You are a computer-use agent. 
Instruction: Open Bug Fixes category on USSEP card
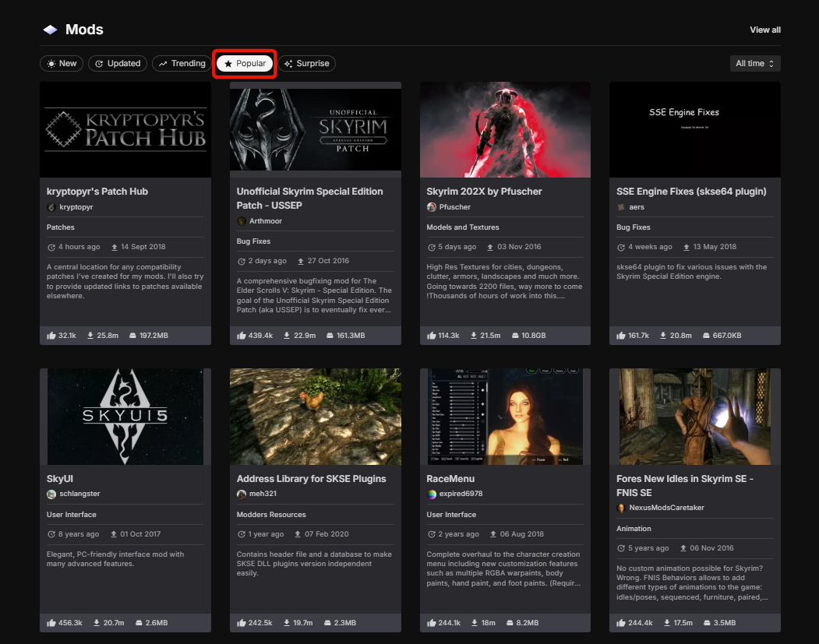coord(253,241)
